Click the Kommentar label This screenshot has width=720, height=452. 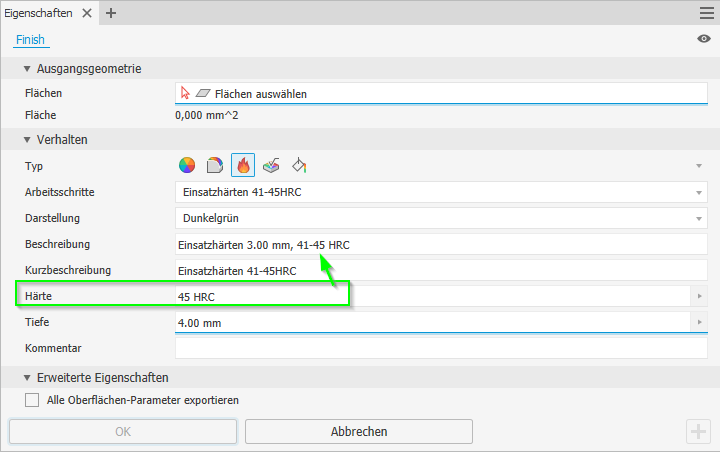point(53,348)
